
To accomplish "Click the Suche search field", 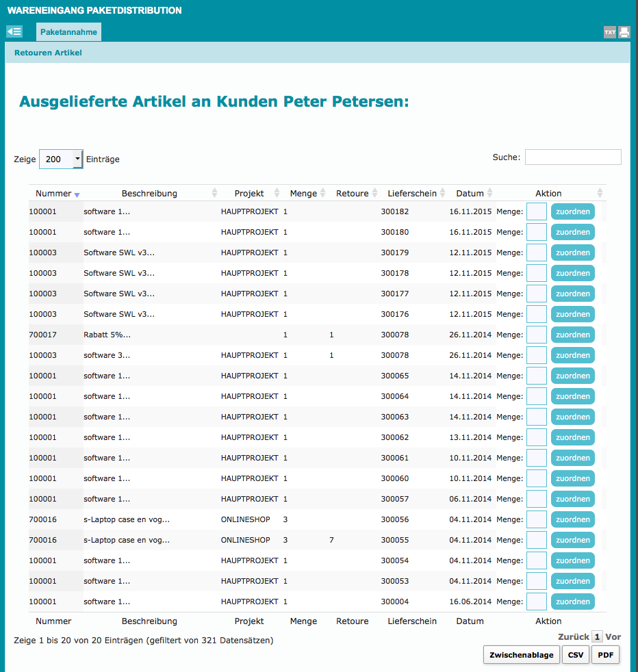I will point(573,157).
